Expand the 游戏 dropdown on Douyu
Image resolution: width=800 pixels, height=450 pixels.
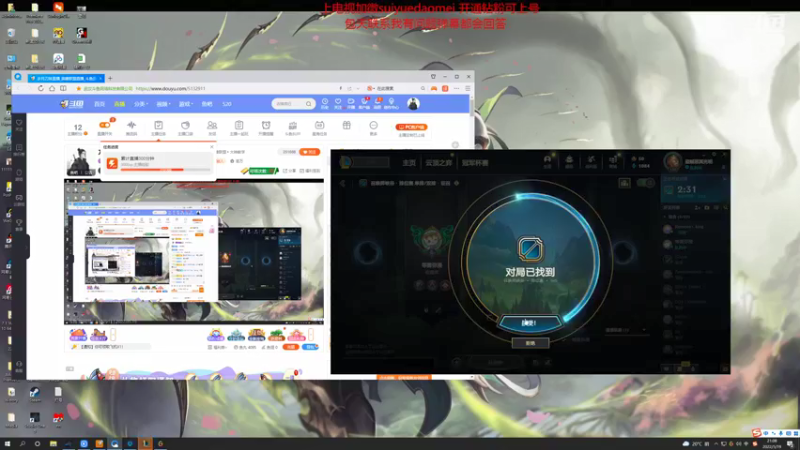pos(185,104)
